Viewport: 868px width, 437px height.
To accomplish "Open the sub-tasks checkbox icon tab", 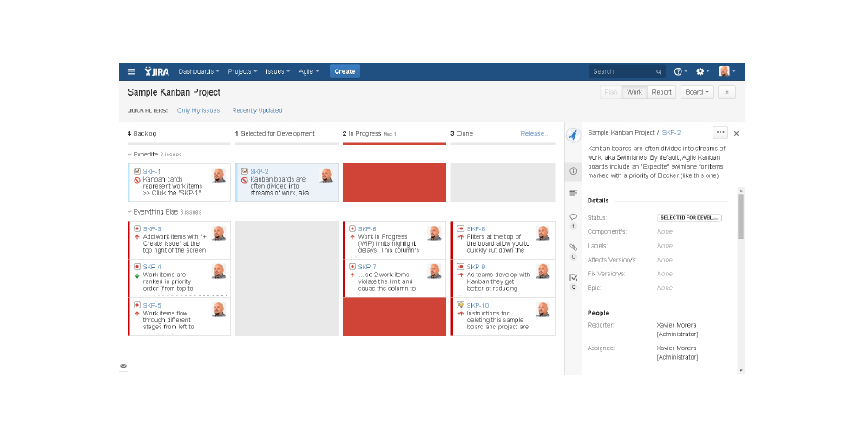I will [574, 278].
